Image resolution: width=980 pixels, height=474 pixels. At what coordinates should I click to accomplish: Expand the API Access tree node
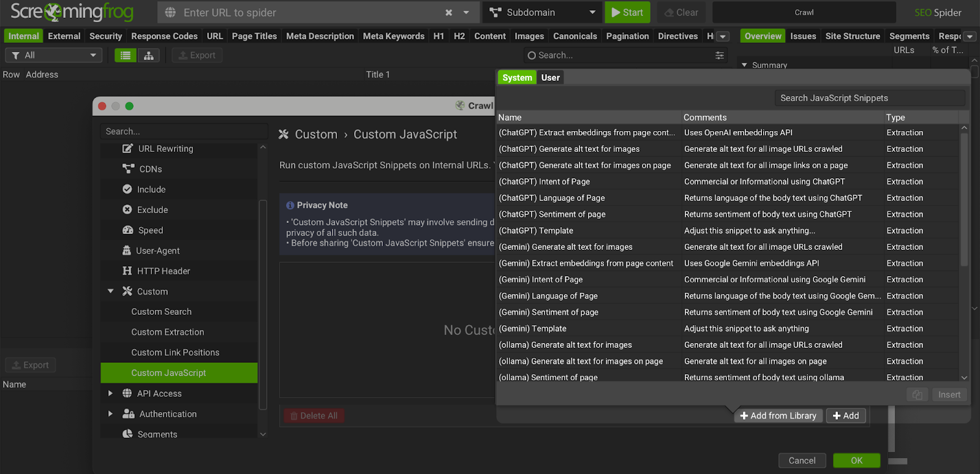[110, 393]
